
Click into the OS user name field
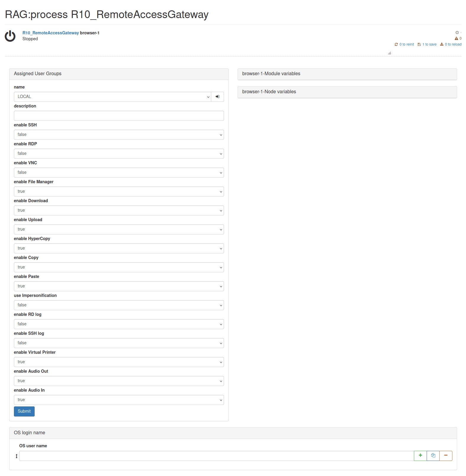(217, 456)
